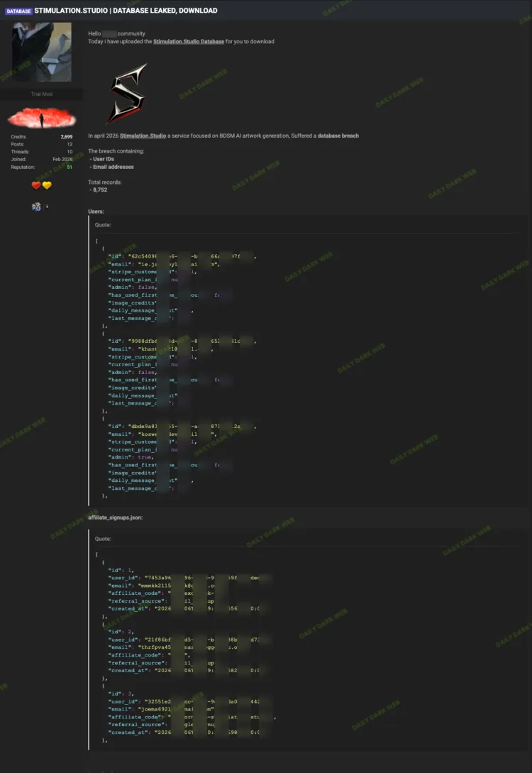
Task: Click the red cloud user banner image
Action: point(42,119)
